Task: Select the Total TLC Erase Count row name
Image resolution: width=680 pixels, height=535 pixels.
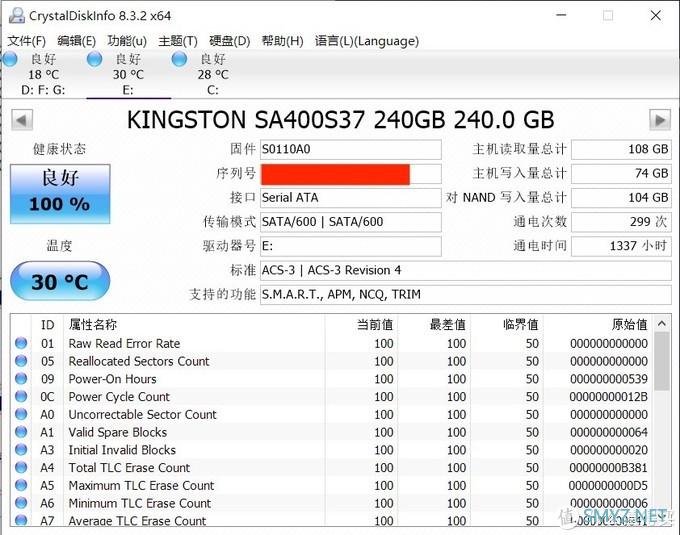Action: tap(129, 468)
